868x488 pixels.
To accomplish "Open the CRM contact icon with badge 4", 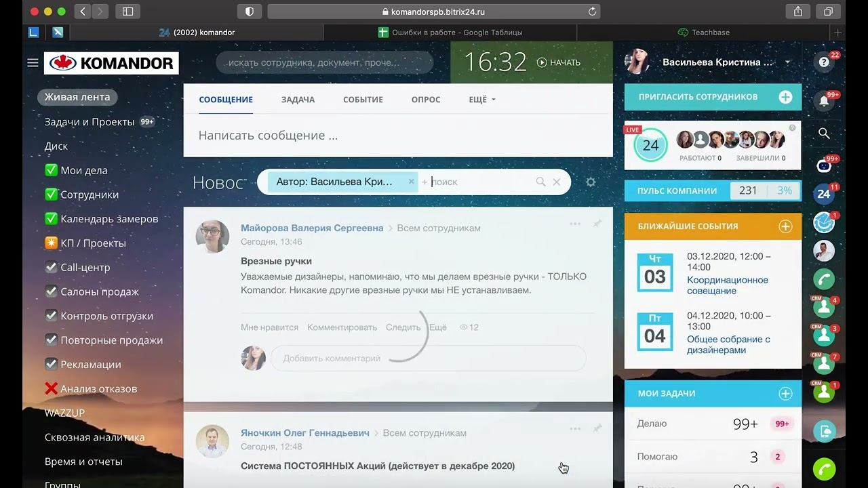I will click(824, 308).
